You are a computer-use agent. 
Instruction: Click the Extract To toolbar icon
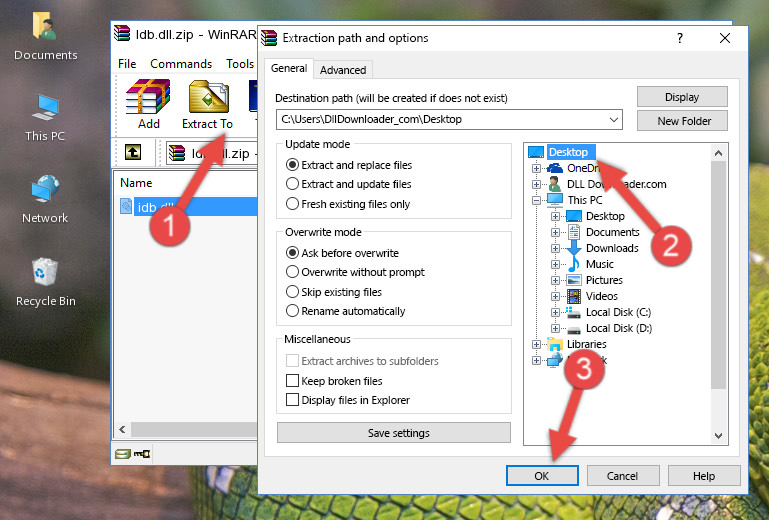(207, 104)
